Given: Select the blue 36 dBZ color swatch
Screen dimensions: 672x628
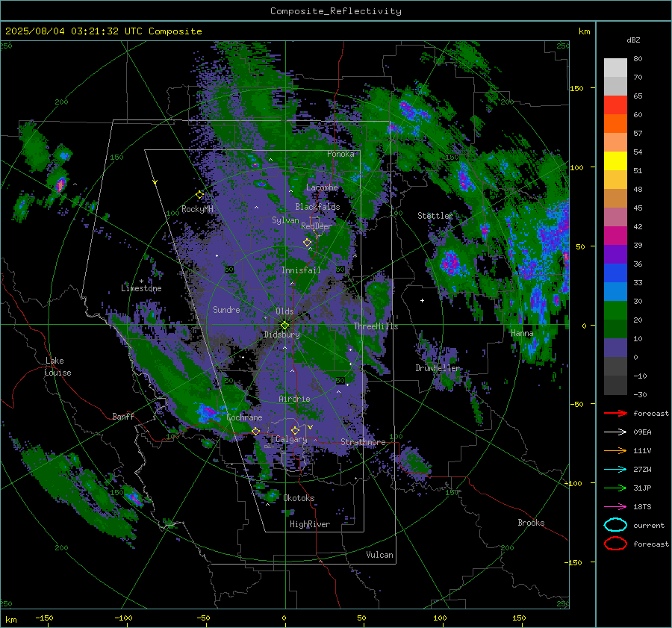Looking at the screenshot, I should (x=615, y=273).
